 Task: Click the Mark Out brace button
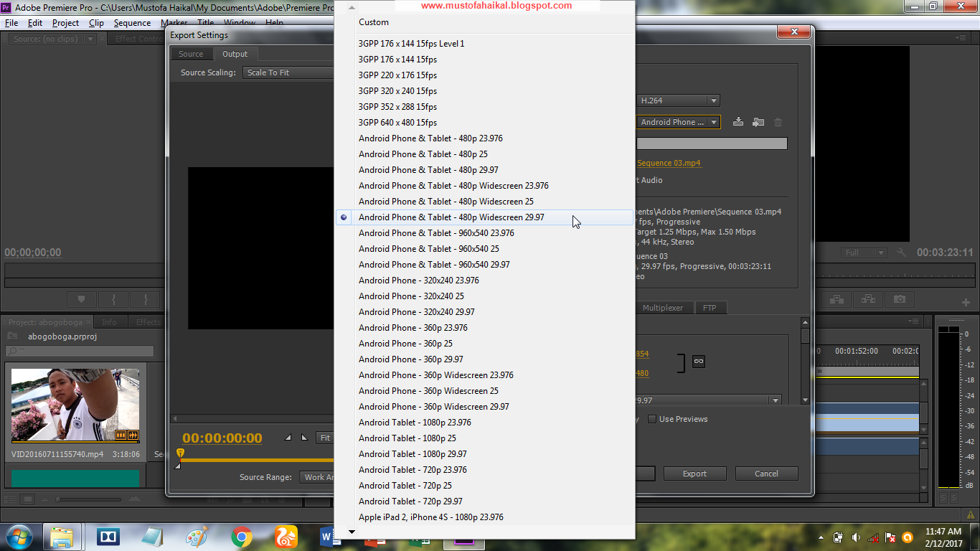(x=146, y=299)
